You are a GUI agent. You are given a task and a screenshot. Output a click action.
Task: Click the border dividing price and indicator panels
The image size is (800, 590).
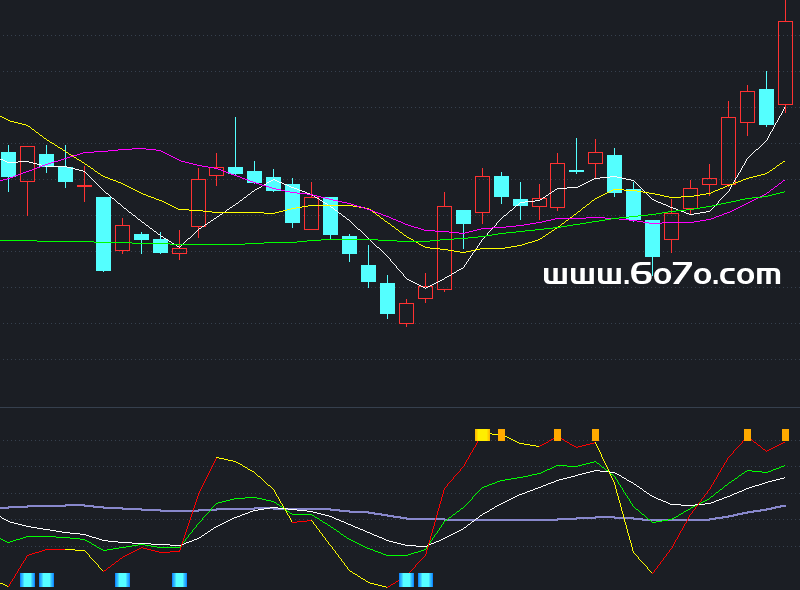(x=400, y=407)
